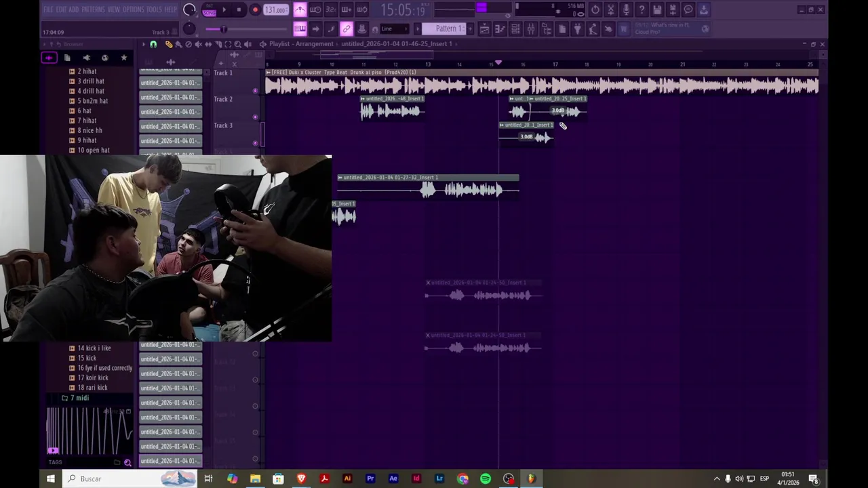Toggle wait for input before recording
This screenshot has height=488, width=868.
[x=315, y=9]
